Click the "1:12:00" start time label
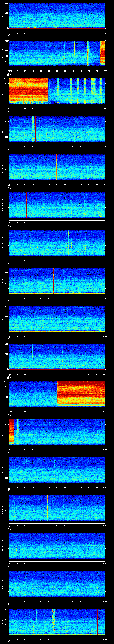Image resolution: width=114 pixels, height=644 pixels. [9, 450]
